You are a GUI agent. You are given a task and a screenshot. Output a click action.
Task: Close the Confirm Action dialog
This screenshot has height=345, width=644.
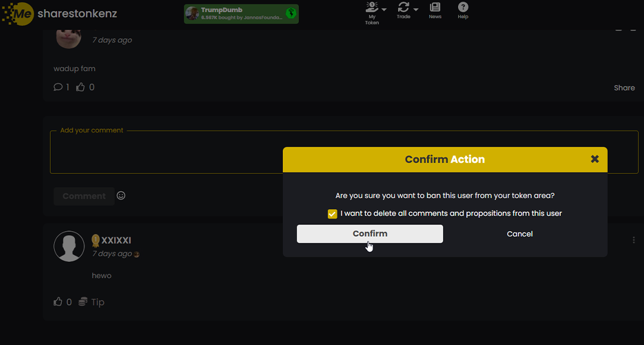(x=595, y=159)
